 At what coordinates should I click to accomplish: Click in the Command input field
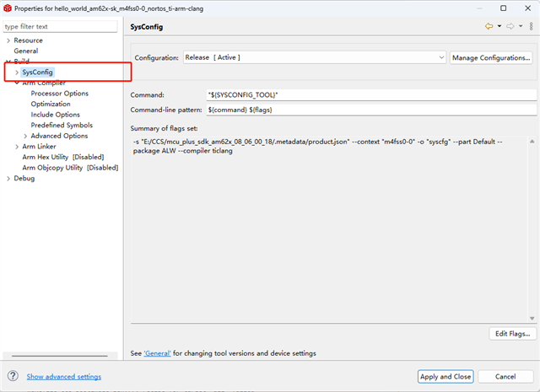point(371,94)
